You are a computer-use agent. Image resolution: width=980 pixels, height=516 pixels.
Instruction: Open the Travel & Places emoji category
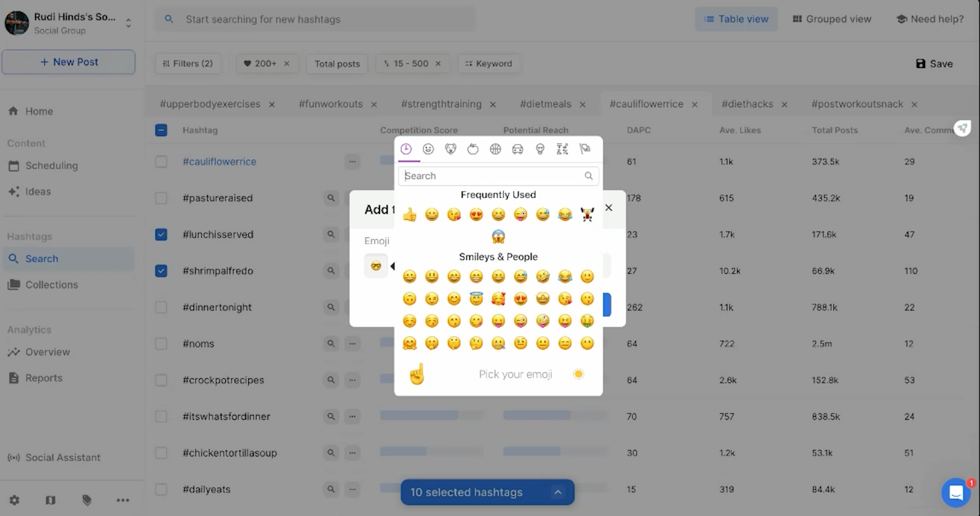click(x=517, y=149)
